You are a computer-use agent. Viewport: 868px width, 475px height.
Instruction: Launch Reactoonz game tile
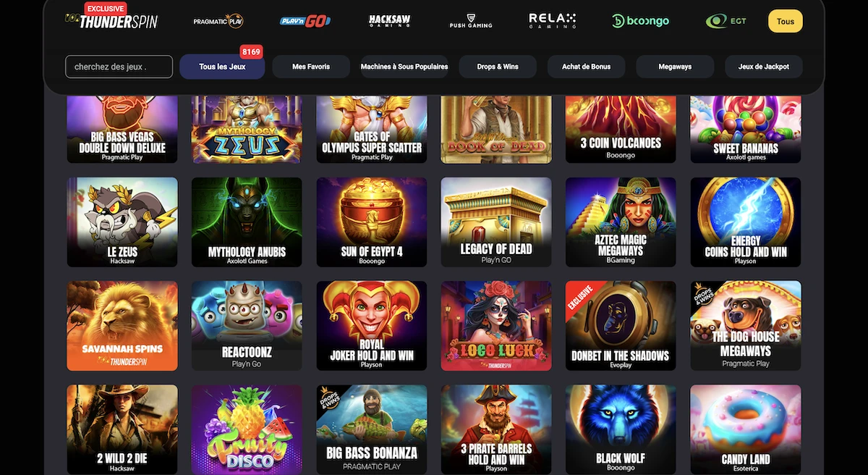point(247,326)
